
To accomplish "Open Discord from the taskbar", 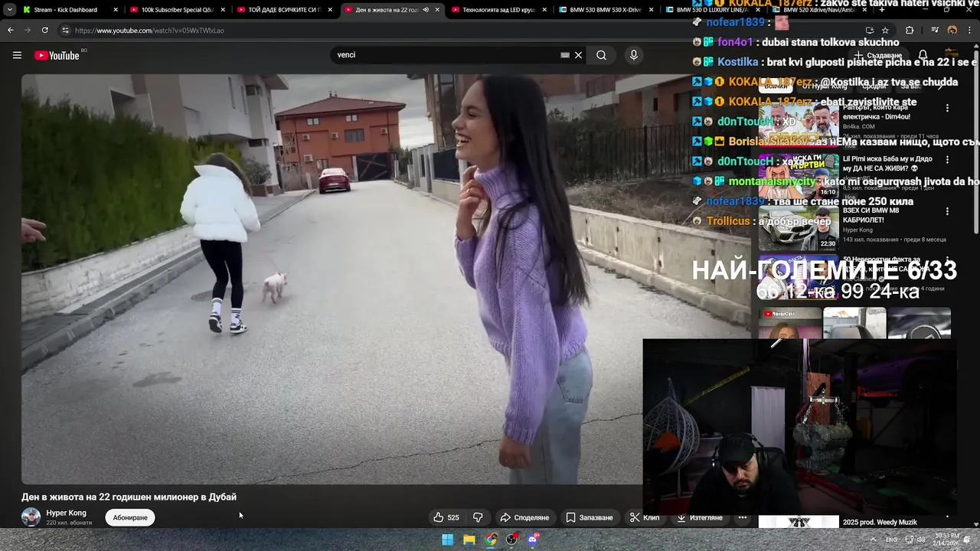I will 534,540.
